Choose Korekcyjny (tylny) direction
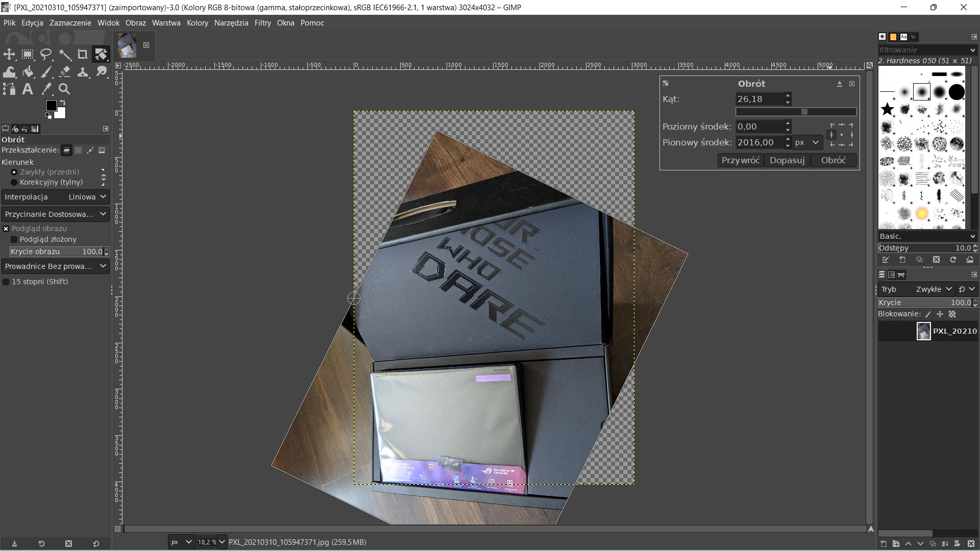The width and height of the screenshot is (980, 551). pos(47,182)
